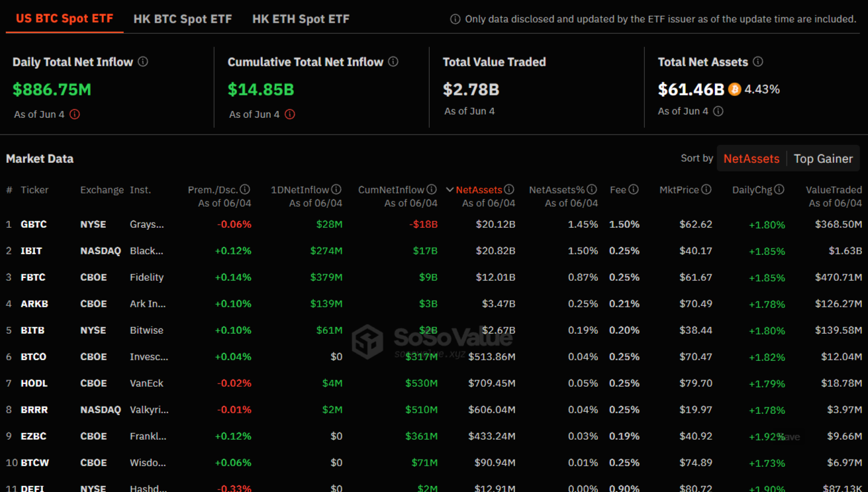Click ARKB's $139M 1D net inflow cell
This screenshot has height=492, width=868.
[326, 304]
